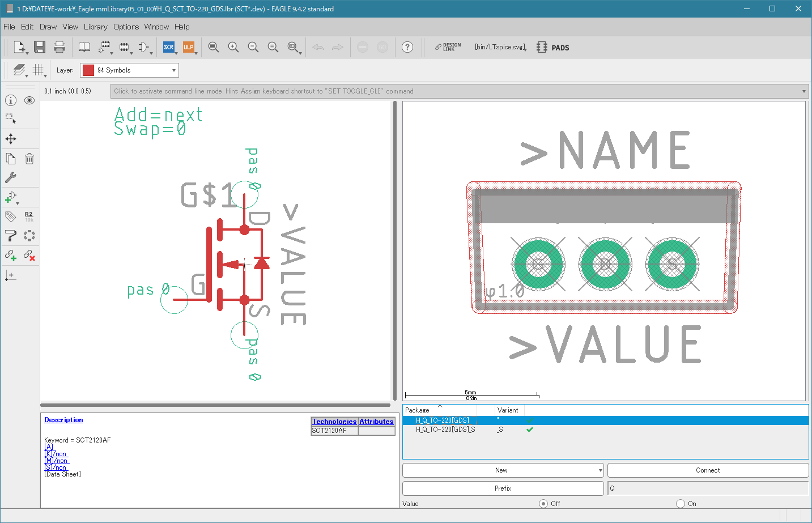Viewport: 812px width, 523px height.
Task: Click the red layer color swatch
Action: pos(88,70)
